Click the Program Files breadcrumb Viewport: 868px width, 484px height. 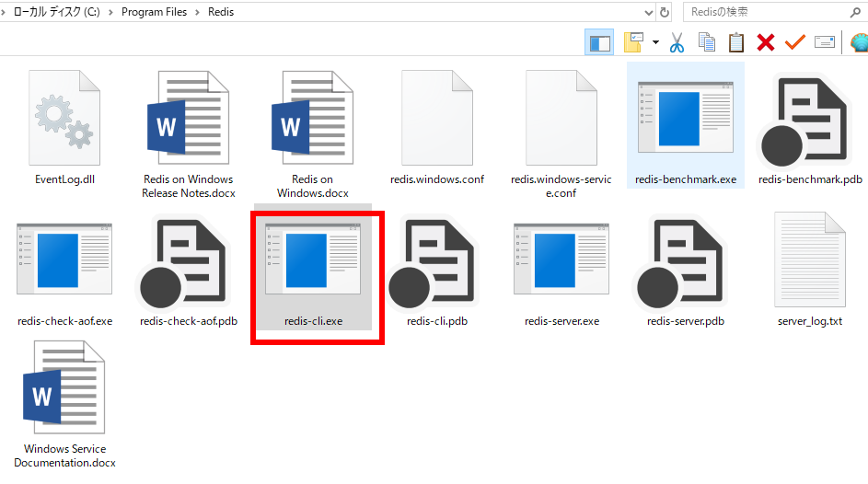pyautogui.click(x=154, y=12)
